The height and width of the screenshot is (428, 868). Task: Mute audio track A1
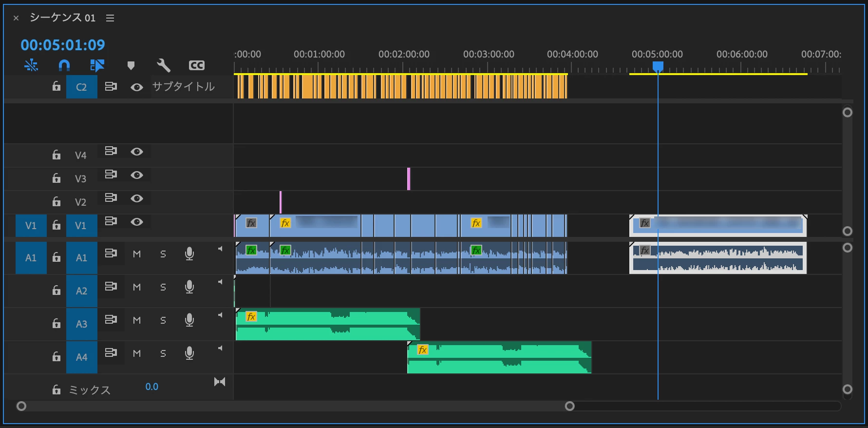pos(137,254)
